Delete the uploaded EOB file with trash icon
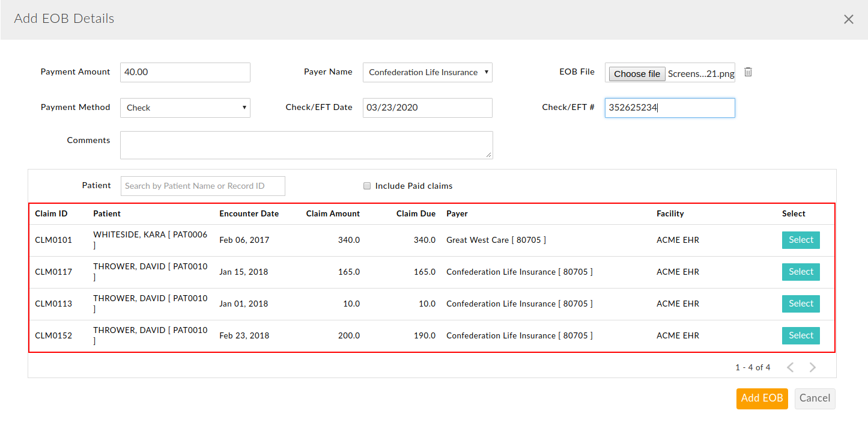 tap(748, 72)
